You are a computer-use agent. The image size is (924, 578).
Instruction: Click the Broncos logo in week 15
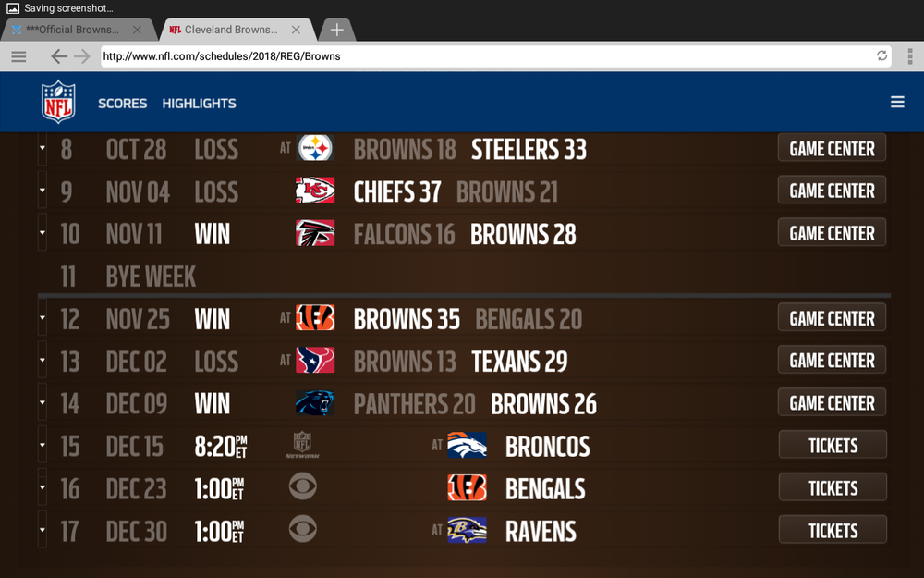467,446
